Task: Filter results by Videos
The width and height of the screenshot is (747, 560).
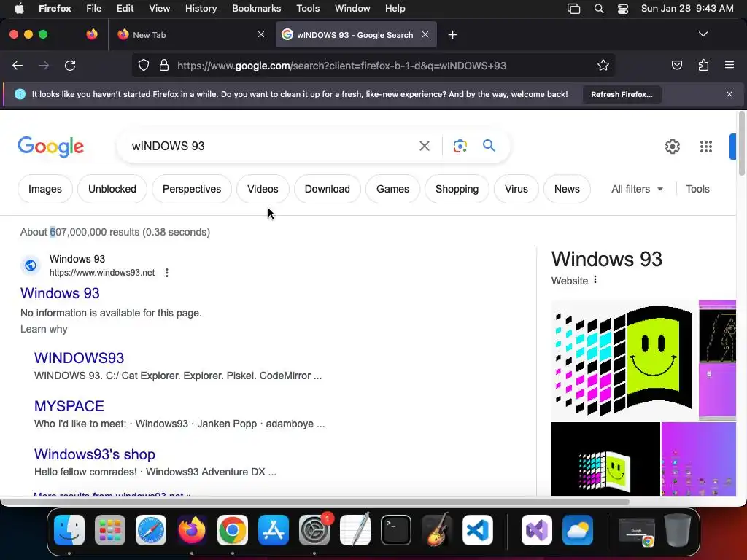Action: 263,189
